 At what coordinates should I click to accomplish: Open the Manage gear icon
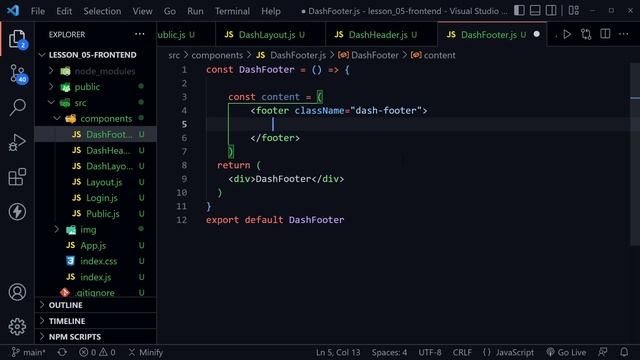17,327
